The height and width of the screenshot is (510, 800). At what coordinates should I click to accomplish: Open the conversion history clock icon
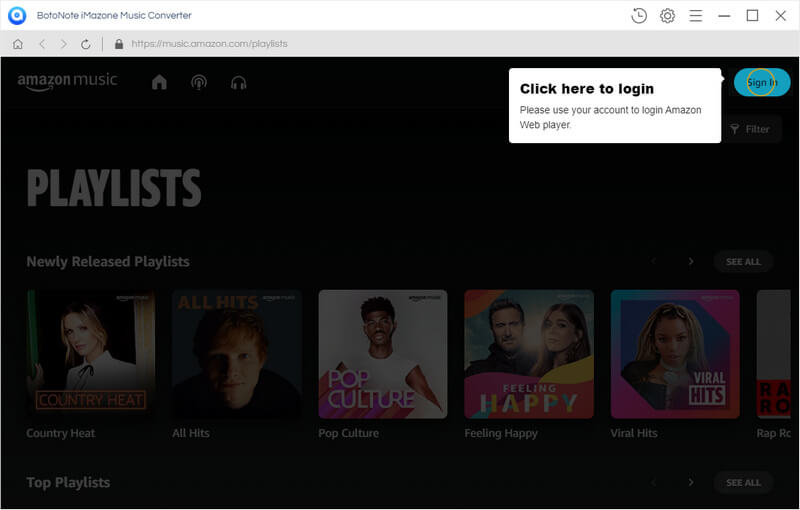click(639, 16)
